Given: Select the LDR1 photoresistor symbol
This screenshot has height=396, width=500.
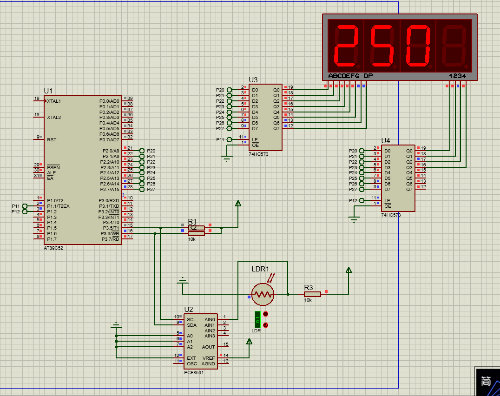Looking at the screenshot, I should click(x=263, y=294).
